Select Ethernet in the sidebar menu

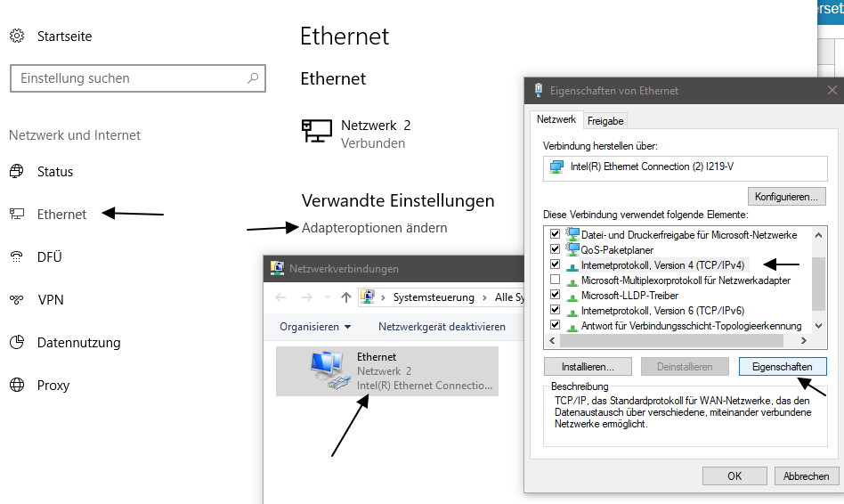point(61,215)
